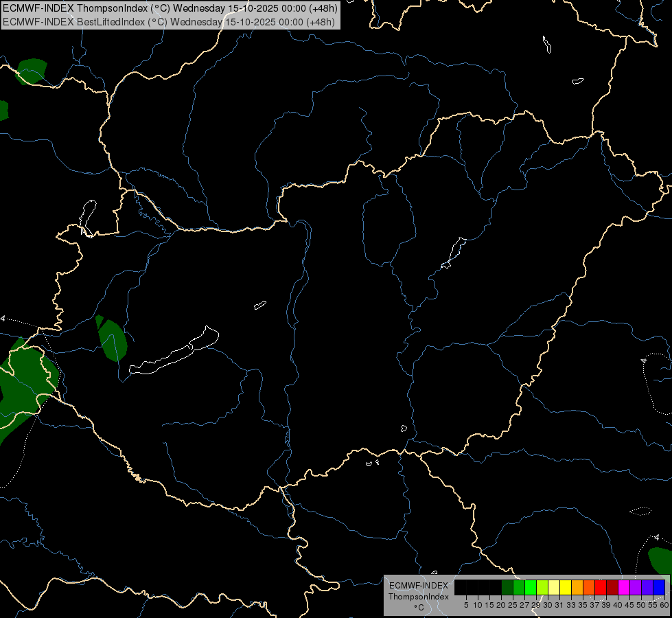Click the scale value 5 in legend

[466, 605]
